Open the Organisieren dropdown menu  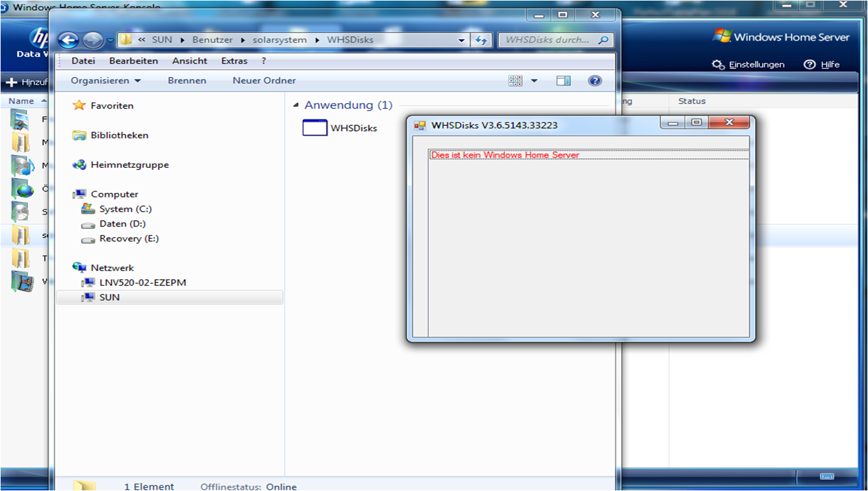[106, 81]
